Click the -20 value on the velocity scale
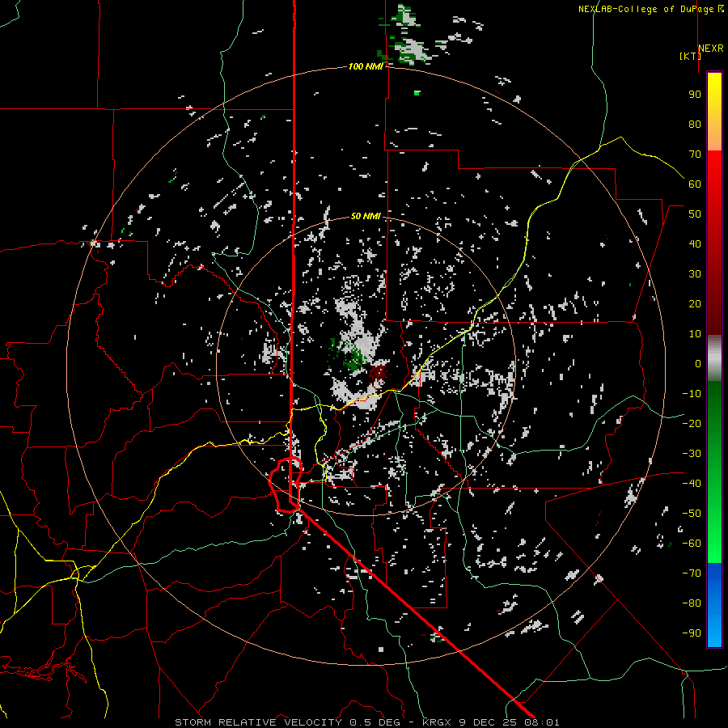Screen dimensions: 728x728 click(692, 423)
